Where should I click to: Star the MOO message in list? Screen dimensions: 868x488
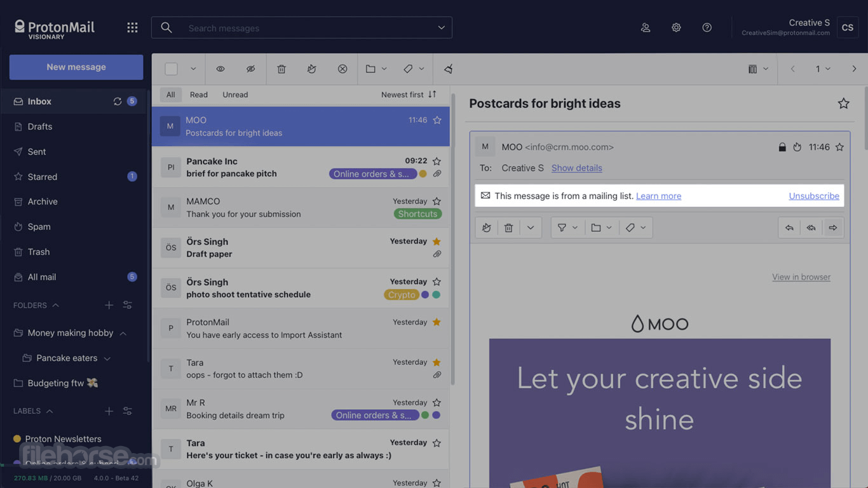437,119
